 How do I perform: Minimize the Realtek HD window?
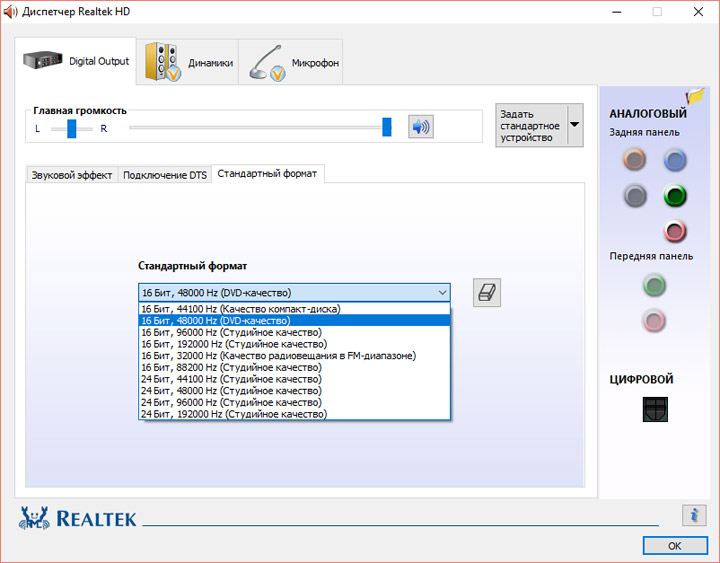(616, 12)
